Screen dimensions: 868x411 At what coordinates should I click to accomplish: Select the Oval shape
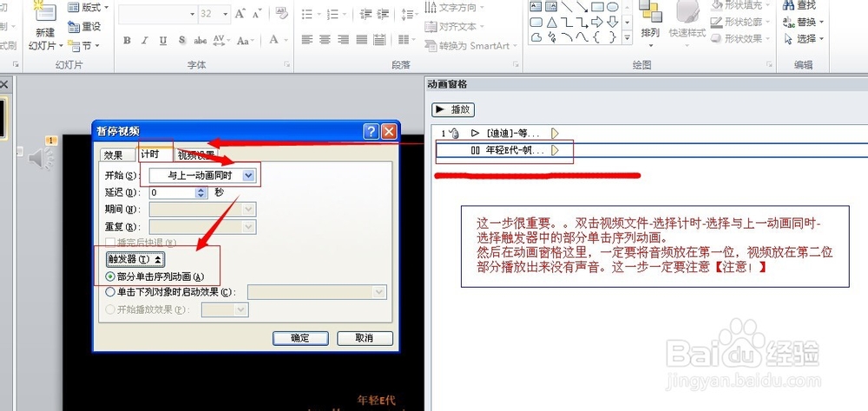coord(612,7)
